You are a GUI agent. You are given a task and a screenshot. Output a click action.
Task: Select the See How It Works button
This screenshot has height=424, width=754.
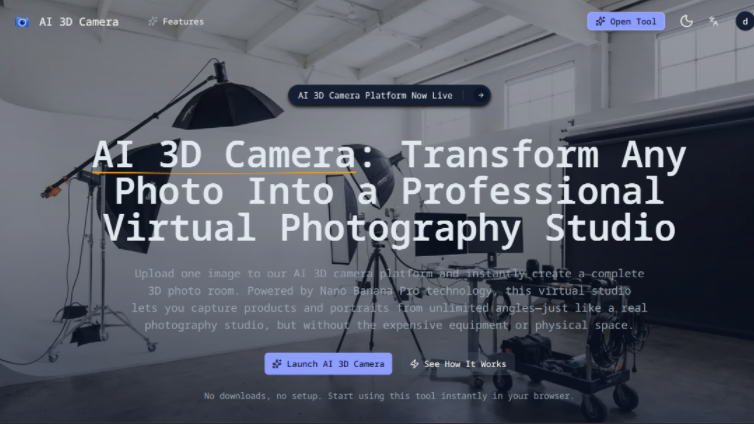point(464,364)
